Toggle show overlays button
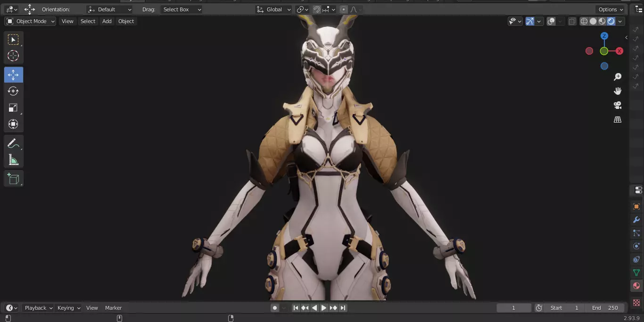644x322 pixels. pos(551,21)
